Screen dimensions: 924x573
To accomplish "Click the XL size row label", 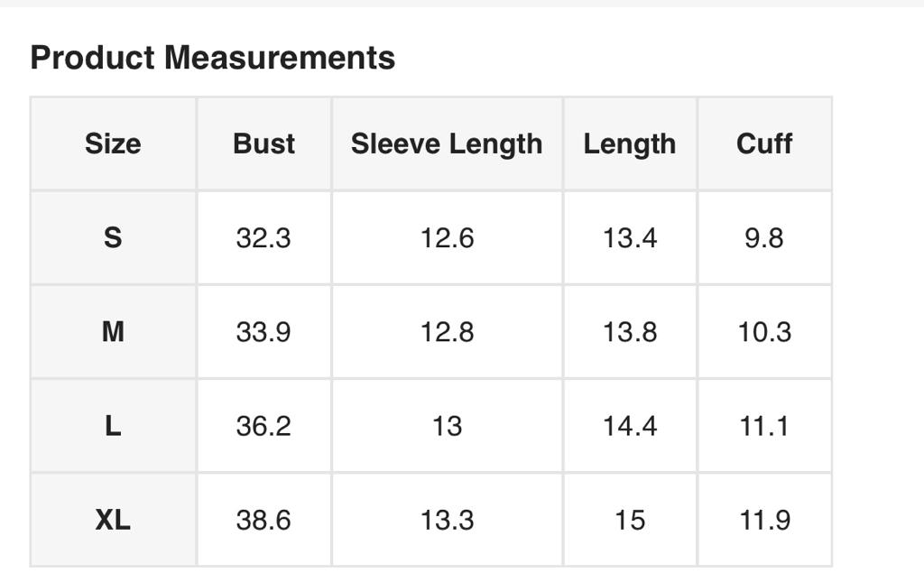I will click(x=113, y=520).
